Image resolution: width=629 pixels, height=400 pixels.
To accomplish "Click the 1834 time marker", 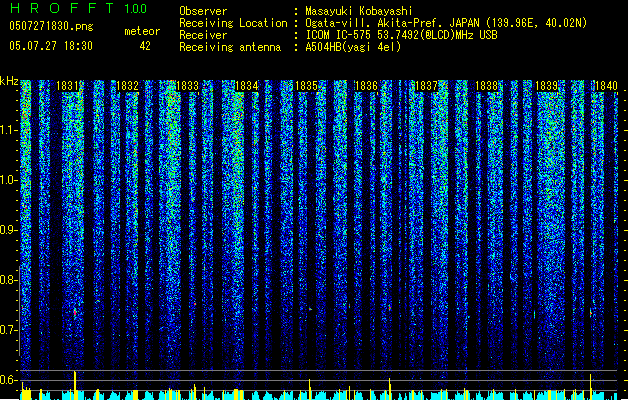I will tap(247, 85).
